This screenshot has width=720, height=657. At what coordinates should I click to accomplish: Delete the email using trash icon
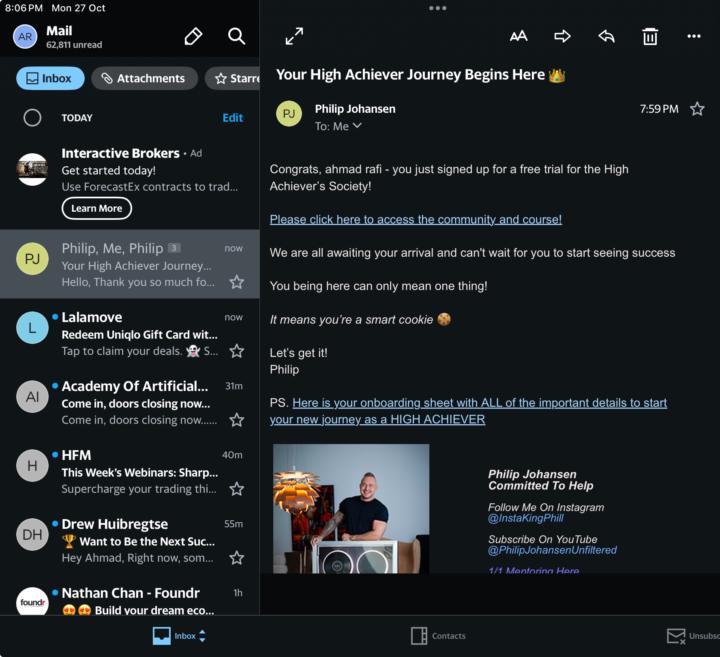(x=650, y=37)
